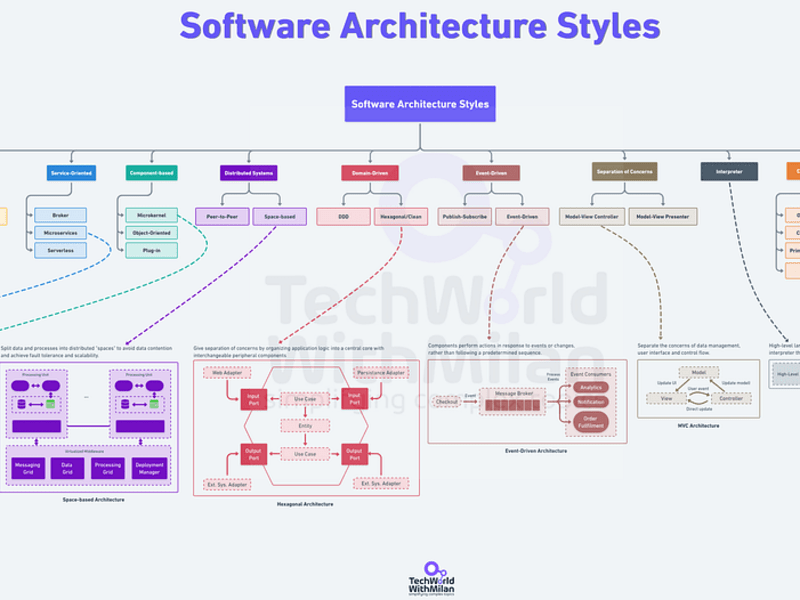Click the Serverless node
800x600 pixels.
click(x=60, y=251)
